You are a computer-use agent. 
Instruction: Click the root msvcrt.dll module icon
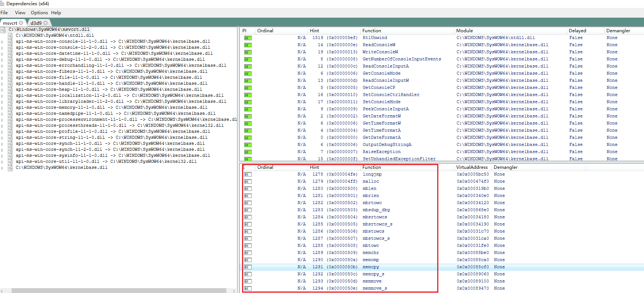point(3,30)
